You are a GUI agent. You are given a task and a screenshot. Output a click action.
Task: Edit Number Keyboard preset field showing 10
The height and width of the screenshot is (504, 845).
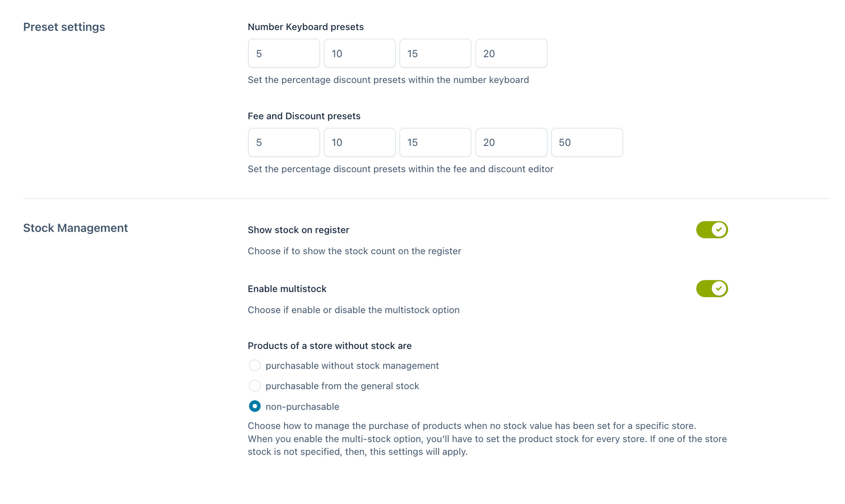(360, 53)
